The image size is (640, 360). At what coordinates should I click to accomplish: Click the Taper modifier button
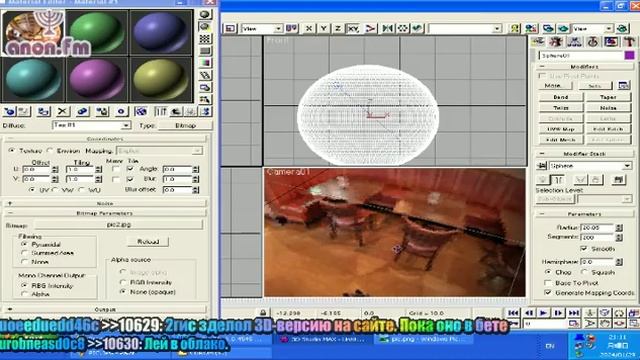pos(608,97)
